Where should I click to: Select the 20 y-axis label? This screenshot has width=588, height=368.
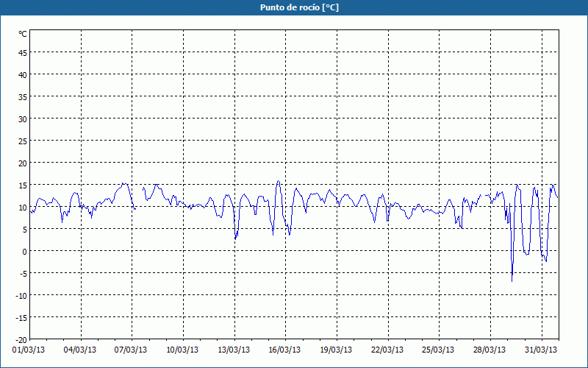click(23, 163)
